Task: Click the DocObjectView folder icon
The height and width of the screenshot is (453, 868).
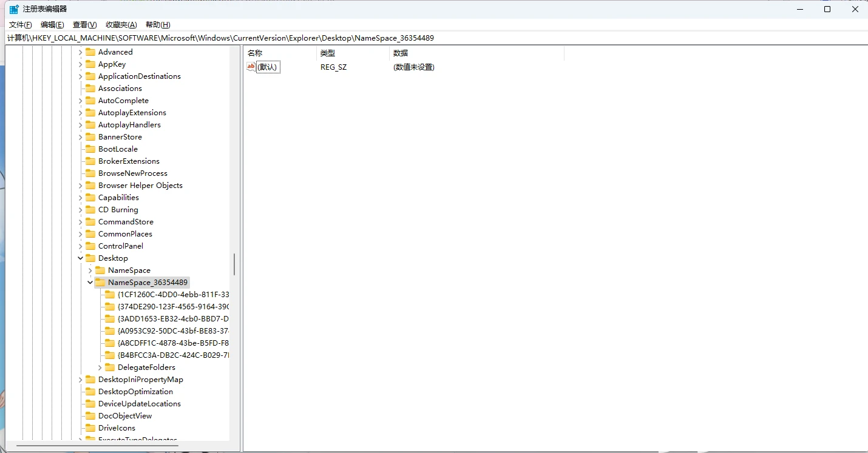Action: pos(90,416)
